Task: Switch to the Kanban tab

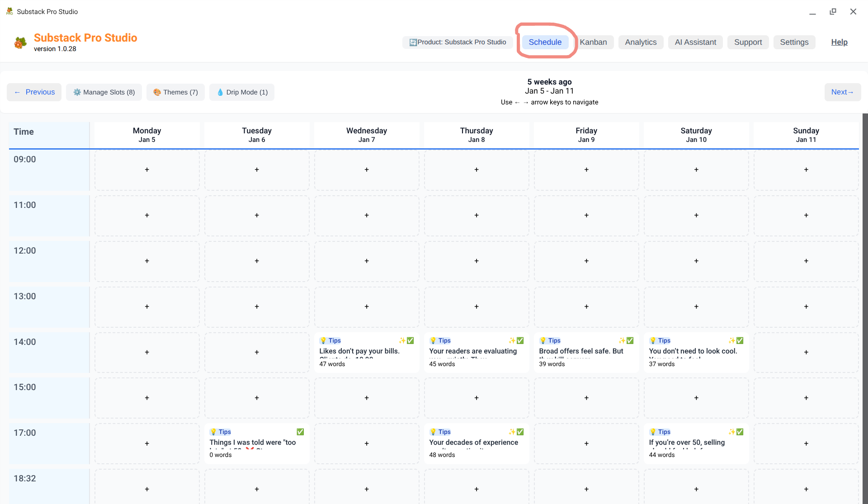Action: click(593, 42)
